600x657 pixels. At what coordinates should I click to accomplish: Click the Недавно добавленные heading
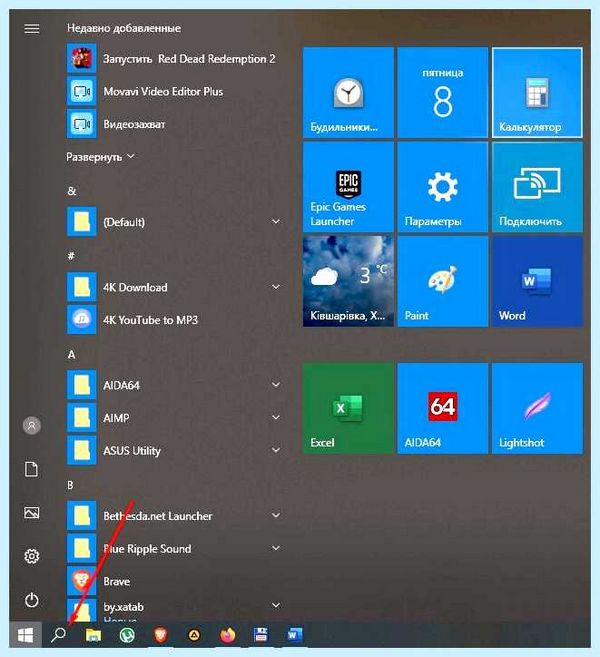pos(124,28)
